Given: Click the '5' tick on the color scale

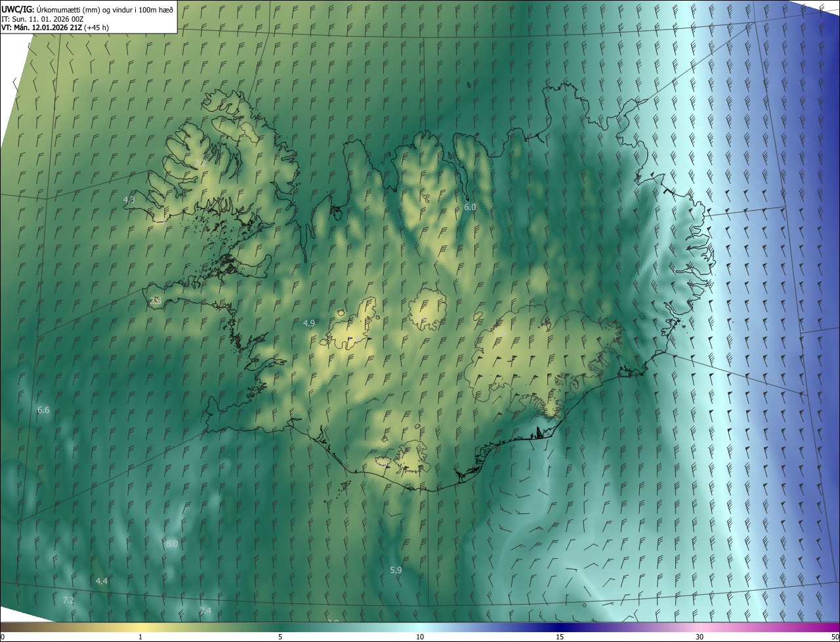Looking at the screenshot, I should (280, 637).
